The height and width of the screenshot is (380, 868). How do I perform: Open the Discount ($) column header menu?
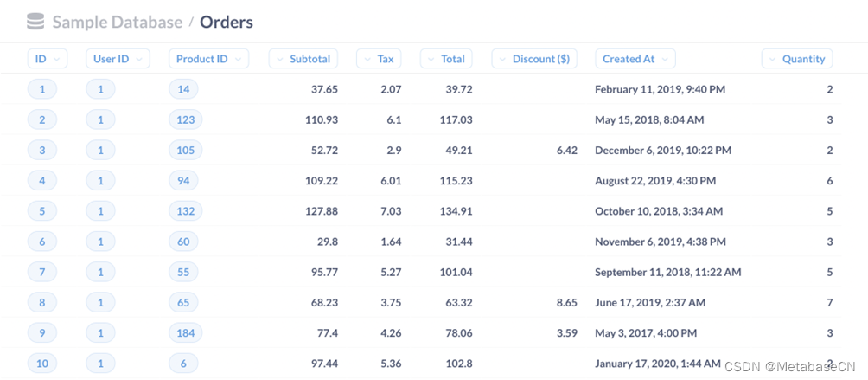[x=534, y=59]
